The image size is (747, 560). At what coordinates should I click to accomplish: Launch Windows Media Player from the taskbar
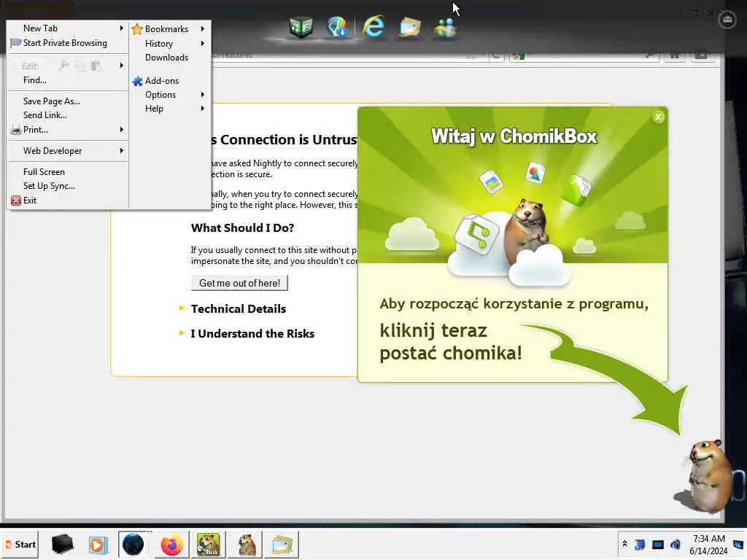click(98, 544)
